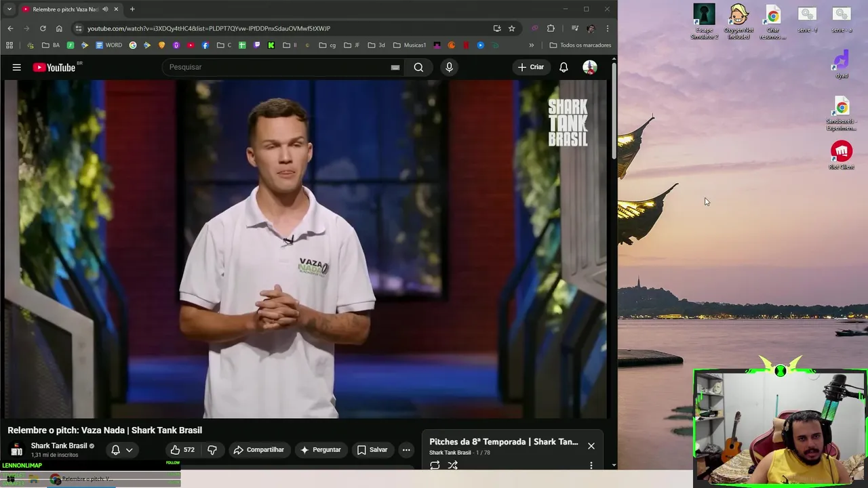The height and width of the screenshot is (488, 868).
Task: Open the on-screen keyboard in the search box
Action: click(395, 67)
